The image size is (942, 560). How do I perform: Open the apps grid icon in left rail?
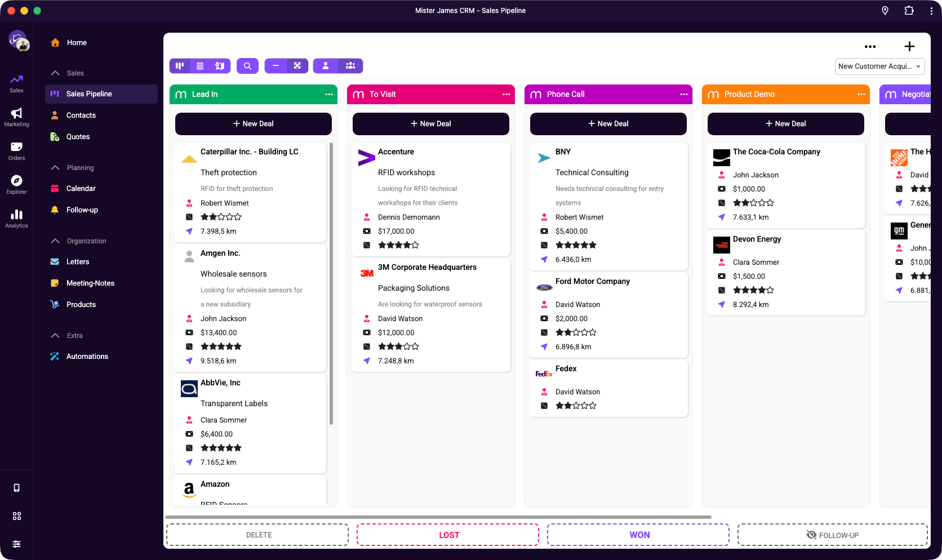[x=17, y=516]
